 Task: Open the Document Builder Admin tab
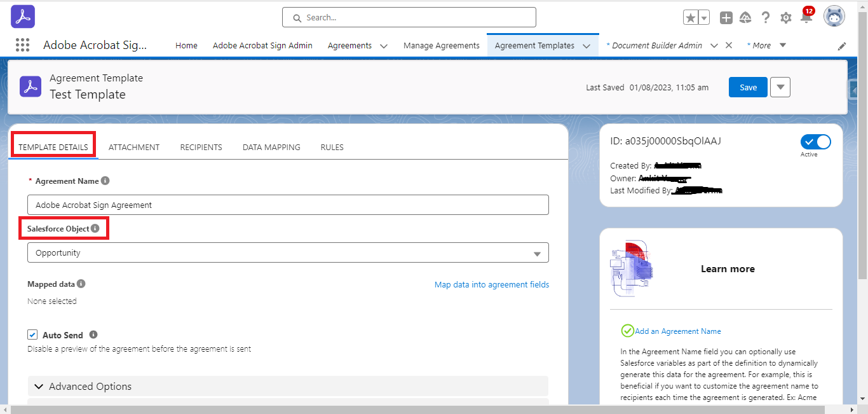pyautogui.click(x=657, y=46)
